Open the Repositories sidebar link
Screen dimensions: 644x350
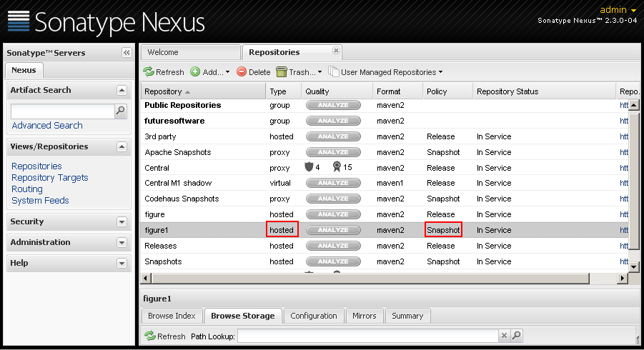point(36,166)
